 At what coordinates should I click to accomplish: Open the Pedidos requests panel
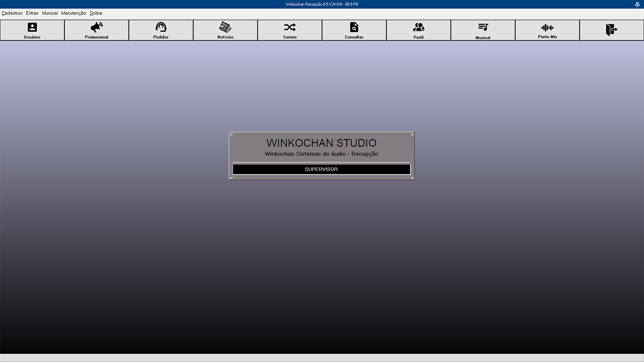click(161, 30)
